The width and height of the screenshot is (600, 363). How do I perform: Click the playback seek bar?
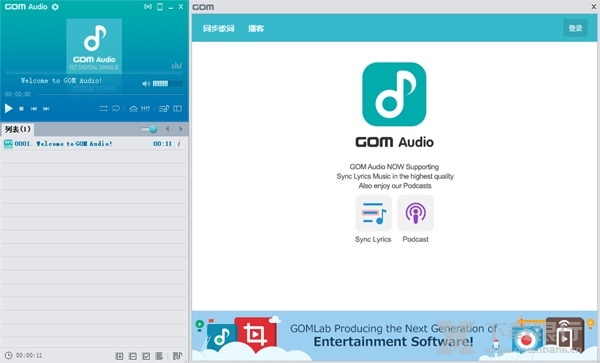tap(110, 94)
